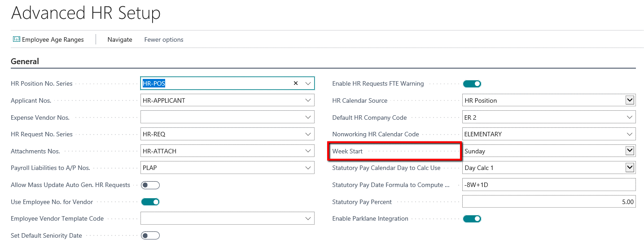Expand the HR Position No. Series dropdown
Viewport: 644px width, 248px height.
click(x=308, y=83)
